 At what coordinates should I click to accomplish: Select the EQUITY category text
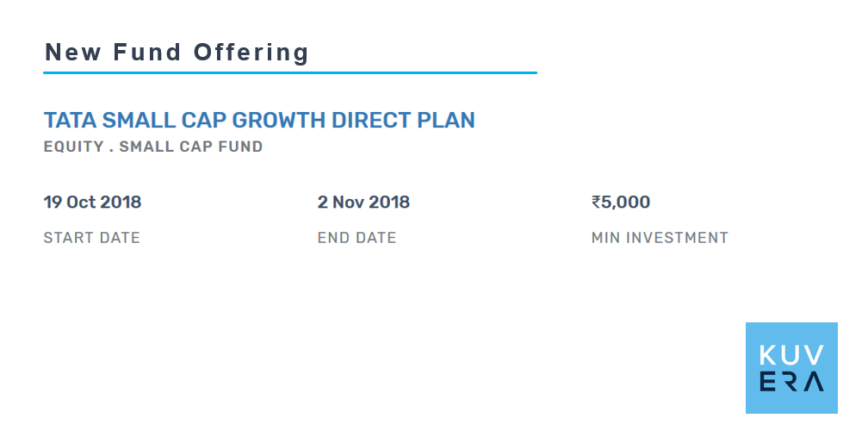point(74,147)
